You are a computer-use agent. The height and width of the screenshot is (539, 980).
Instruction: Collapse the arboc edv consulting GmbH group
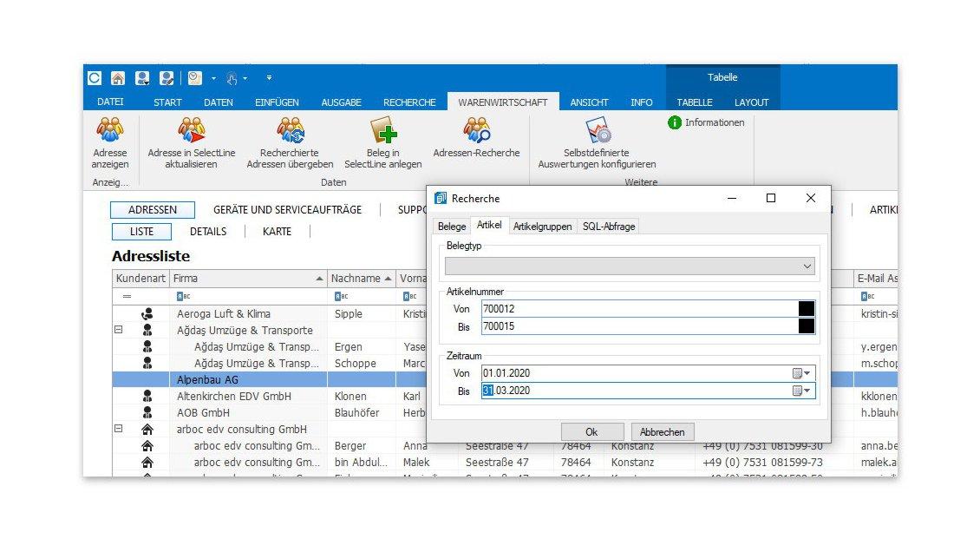point(118,429)
